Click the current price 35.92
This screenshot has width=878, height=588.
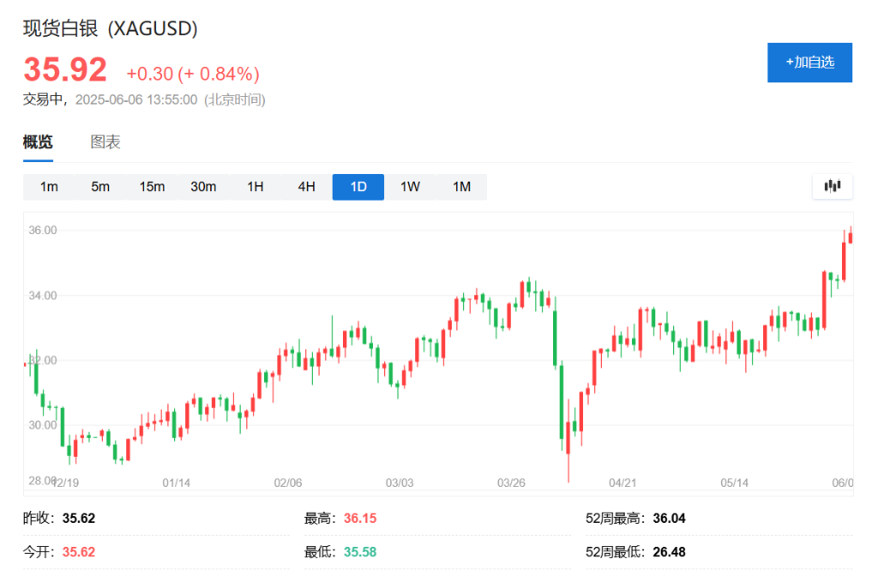tap(65, 69)
